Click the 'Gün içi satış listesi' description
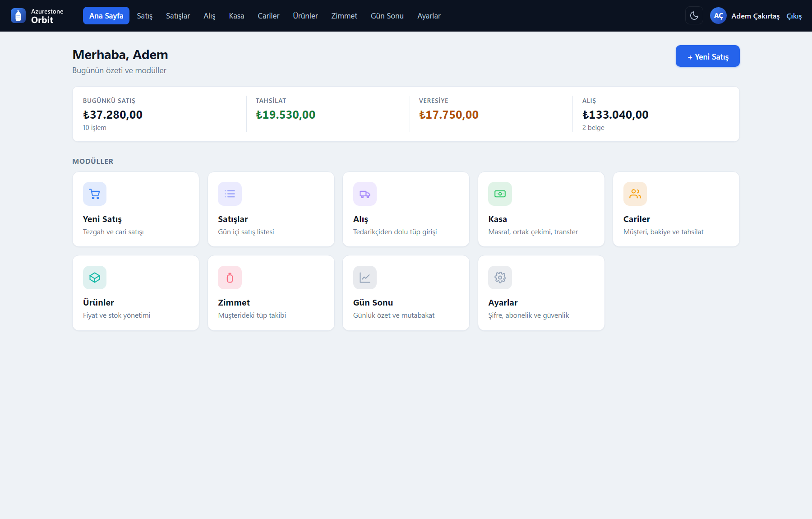This screenshot has height=519, width=812. 246,232
